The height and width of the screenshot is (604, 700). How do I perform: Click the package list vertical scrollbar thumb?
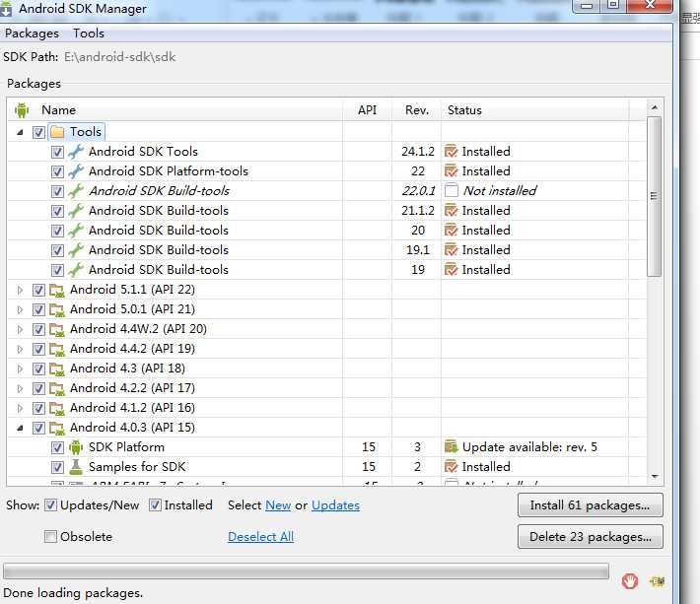pos(654,196)
